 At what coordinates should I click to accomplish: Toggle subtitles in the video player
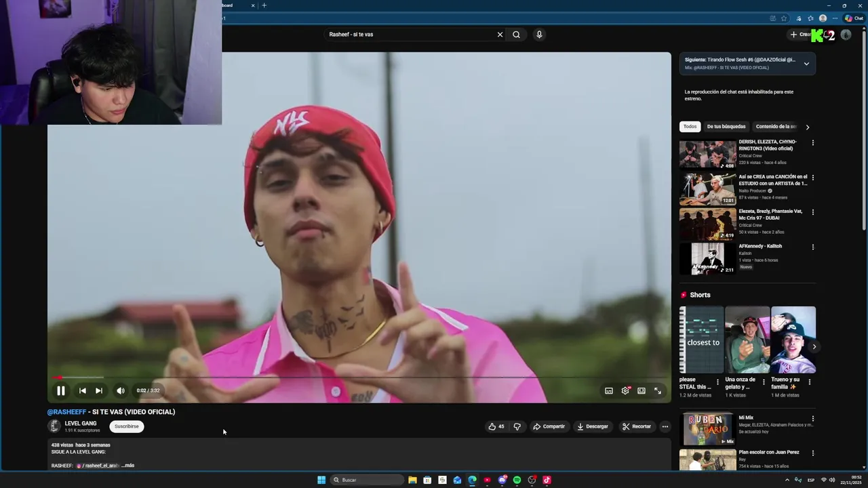click(x=609, y=390)
